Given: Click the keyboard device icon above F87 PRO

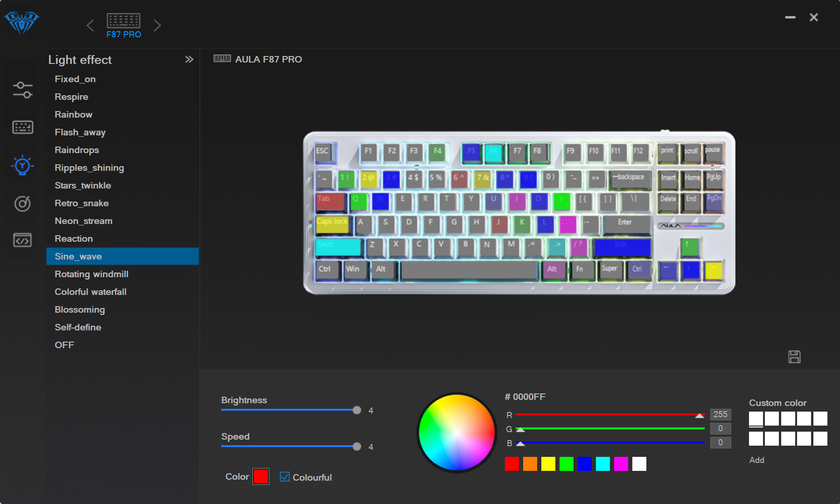Looking at the screenshot, I should [124, 20].
